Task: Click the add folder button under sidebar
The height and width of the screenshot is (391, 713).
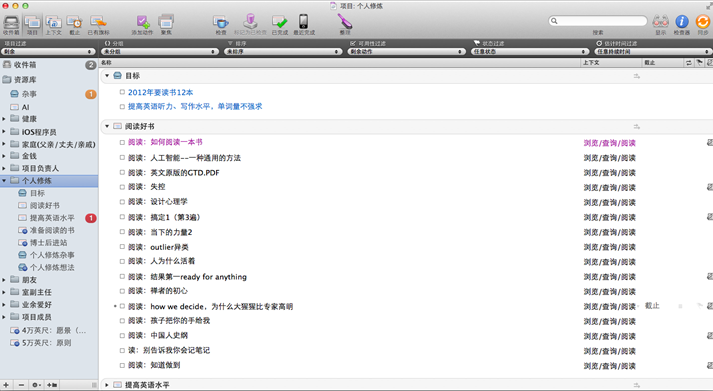Action: click(52, 385)
